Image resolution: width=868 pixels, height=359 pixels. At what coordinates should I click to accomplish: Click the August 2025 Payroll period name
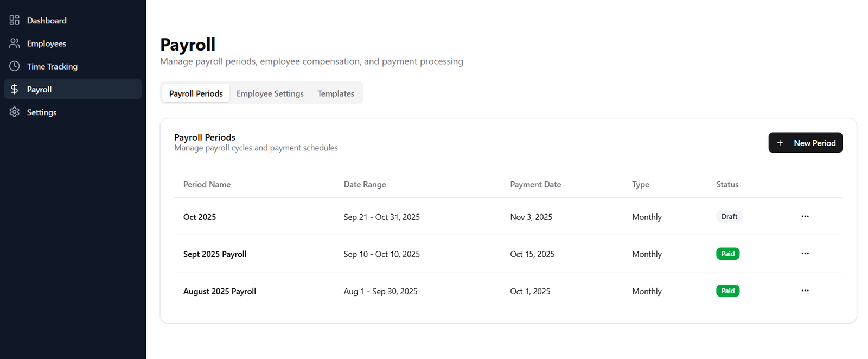tap(220, 292)
